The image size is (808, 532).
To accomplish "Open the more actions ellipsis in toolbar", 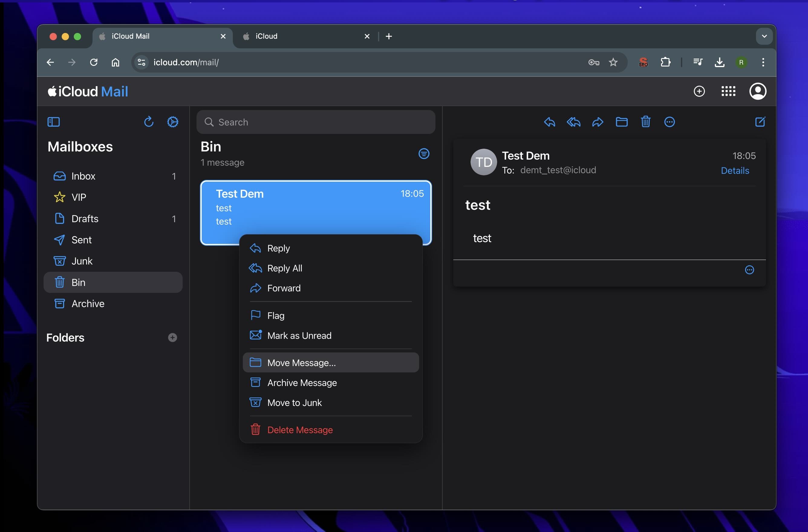I will [669, 122].
